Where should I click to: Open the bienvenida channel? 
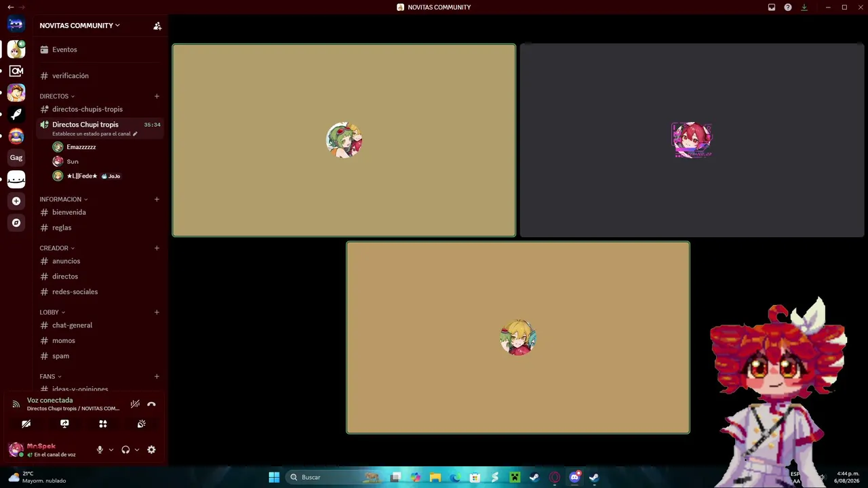point(100,212)
